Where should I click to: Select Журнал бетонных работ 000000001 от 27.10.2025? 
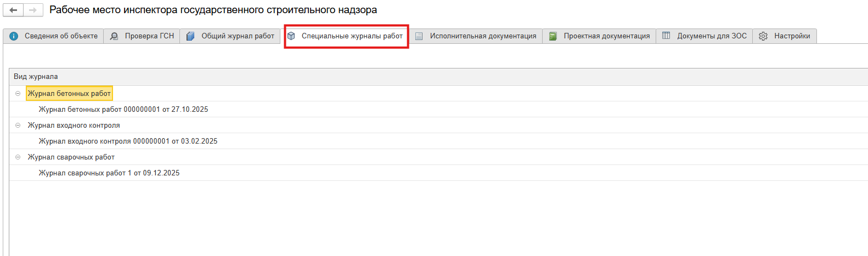123,110
